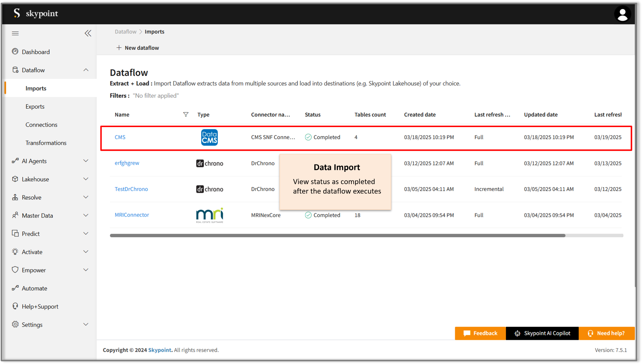
Task: Select the Predict icon
Action: tap(15, 233)
